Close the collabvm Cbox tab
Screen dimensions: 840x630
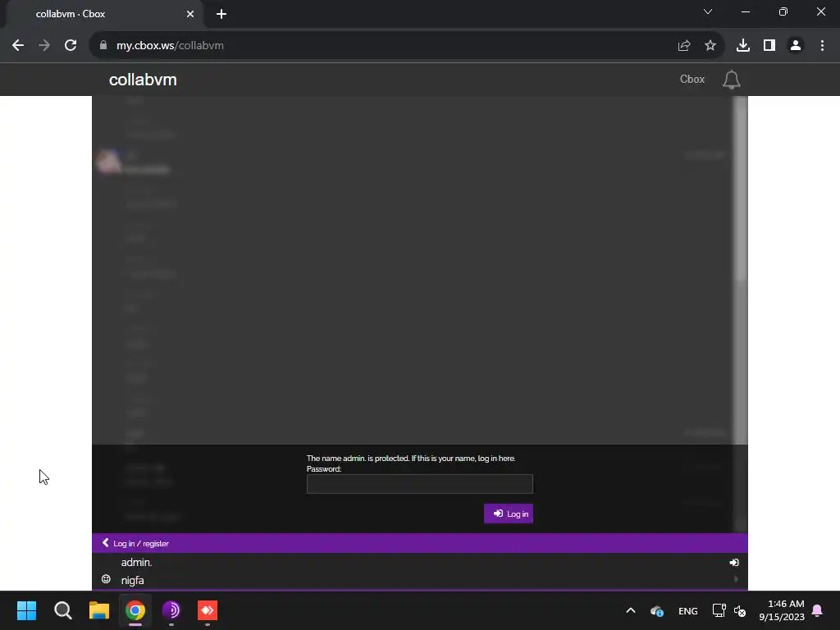190,14
